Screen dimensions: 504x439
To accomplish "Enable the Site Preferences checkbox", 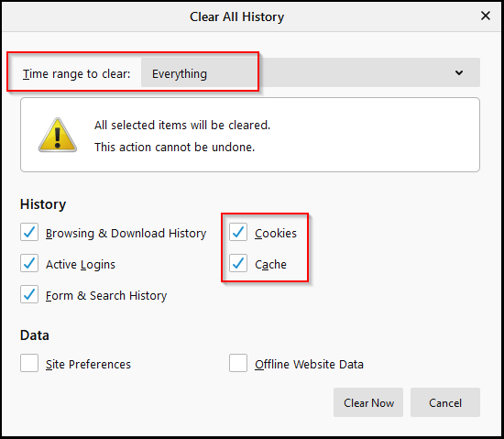I will coord(29,363).
